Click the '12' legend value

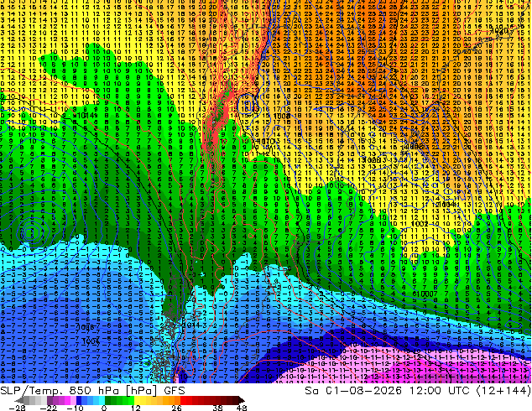(x=136, y=408)
